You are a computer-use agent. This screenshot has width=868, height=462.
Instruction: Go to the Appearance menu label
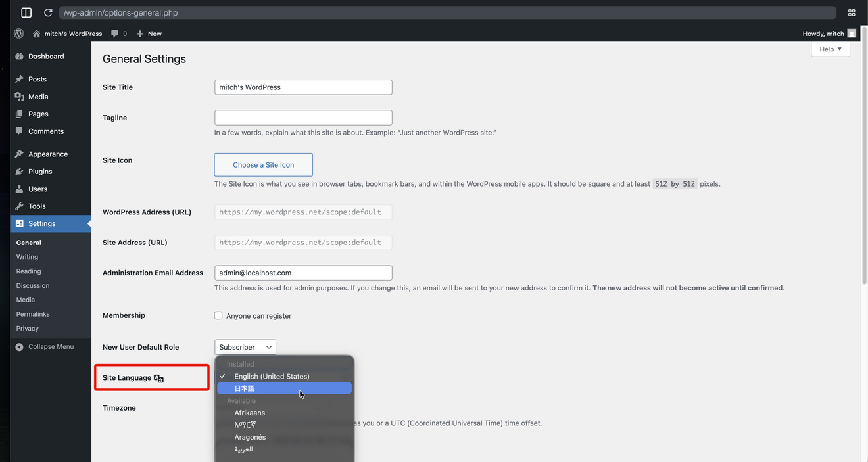(48, 154)
